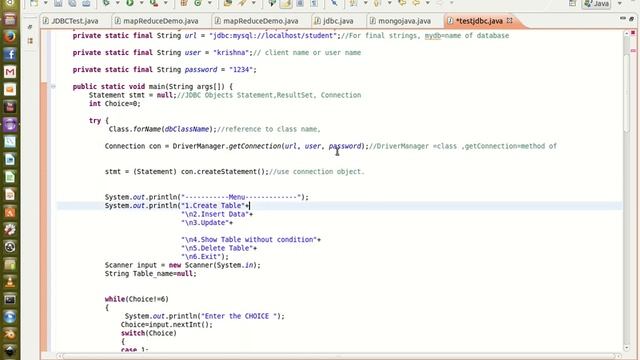Click the "1234" password string
Viewport: 640px width, 360px height.
[x=241, y=70]
